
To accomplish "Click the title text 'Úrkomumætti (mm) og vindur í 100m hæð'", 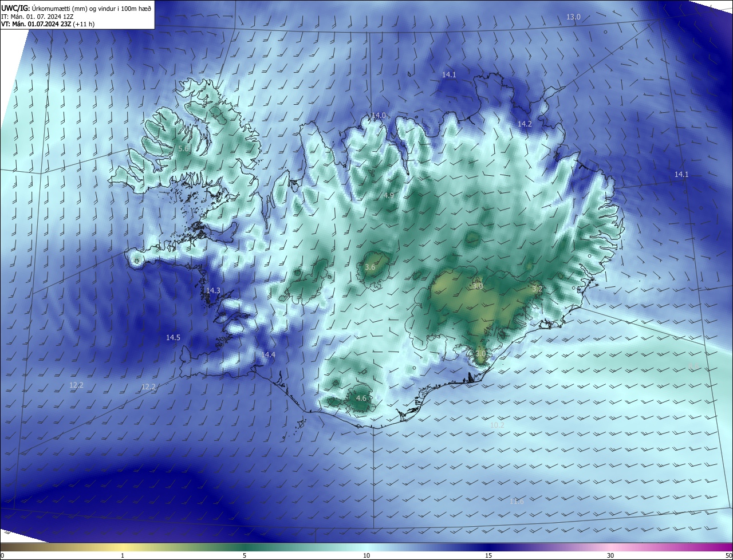I will tap(92, 8).
